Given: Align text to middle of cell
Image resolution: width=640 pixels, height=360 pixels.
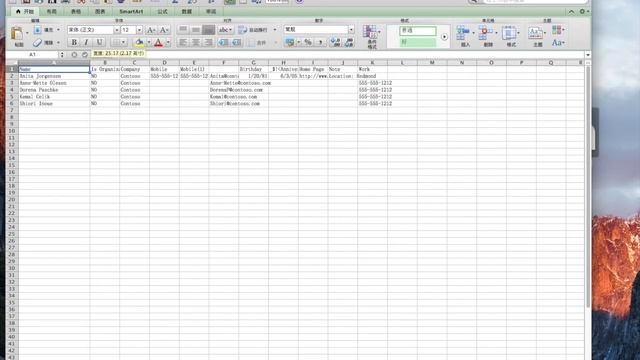Looking at the screenshot, I should (x=196, y=30).
